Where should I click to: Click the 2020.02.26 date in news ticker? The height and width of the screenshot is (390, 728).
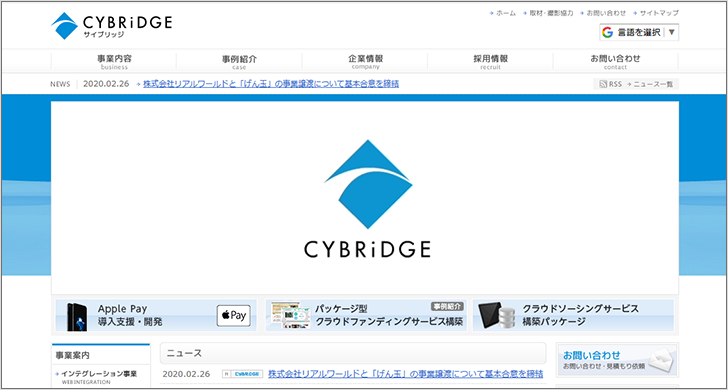tap(106, 84)
